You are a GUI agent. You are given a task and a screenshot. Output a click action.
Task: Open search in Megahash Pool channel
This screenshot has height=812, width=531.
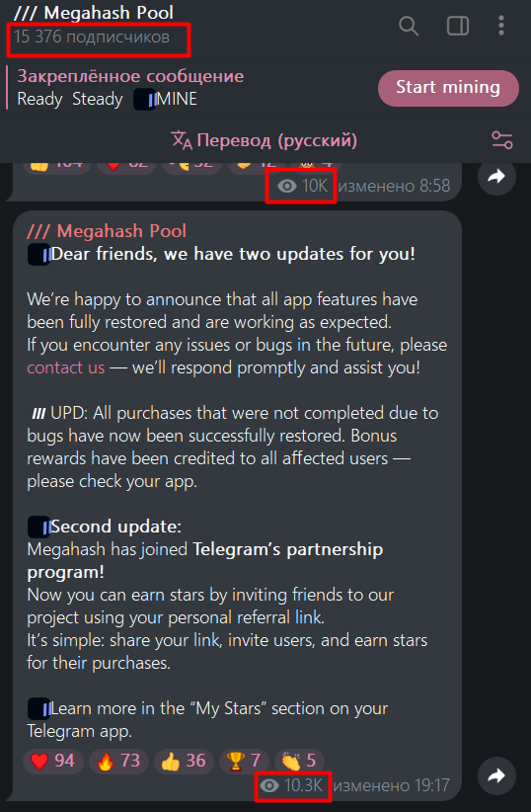tap(409, 26)
